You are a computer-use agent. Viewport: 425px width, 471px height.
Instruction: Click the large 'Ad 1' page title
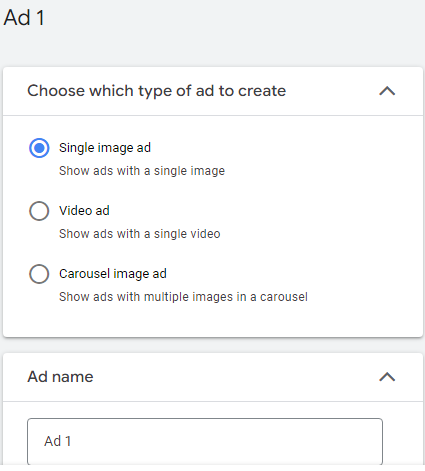pos(24,18)
